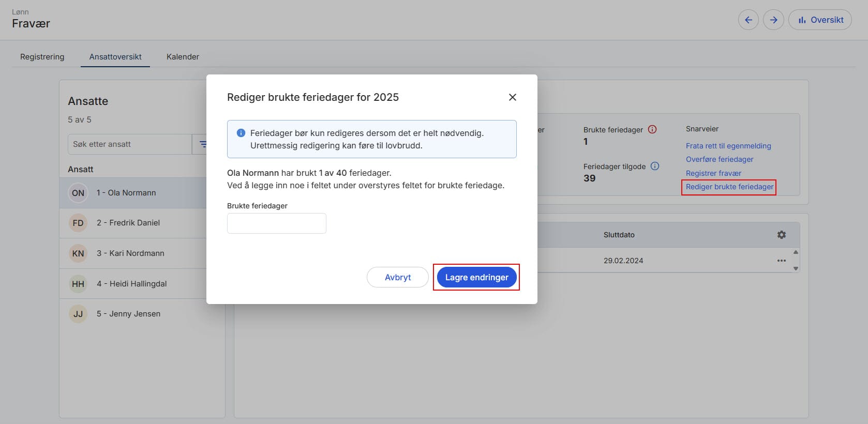
Task: Switch to the Registrering tab
Action: [x=42, y=57]
